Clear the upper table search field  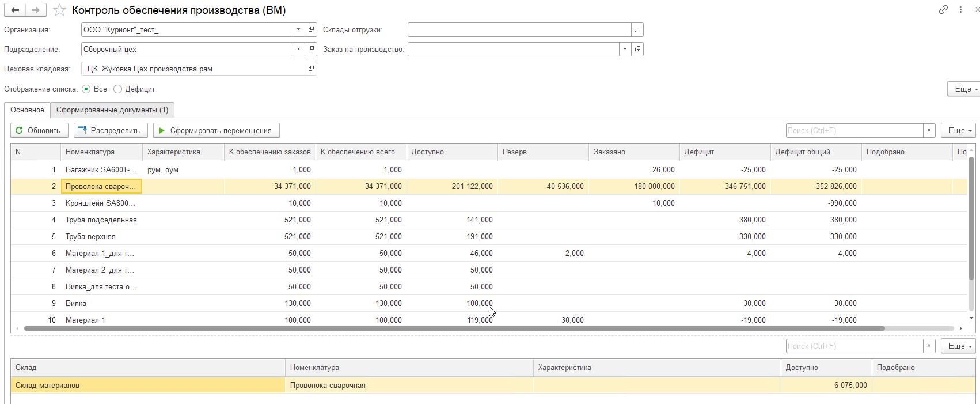click(929, 131)
